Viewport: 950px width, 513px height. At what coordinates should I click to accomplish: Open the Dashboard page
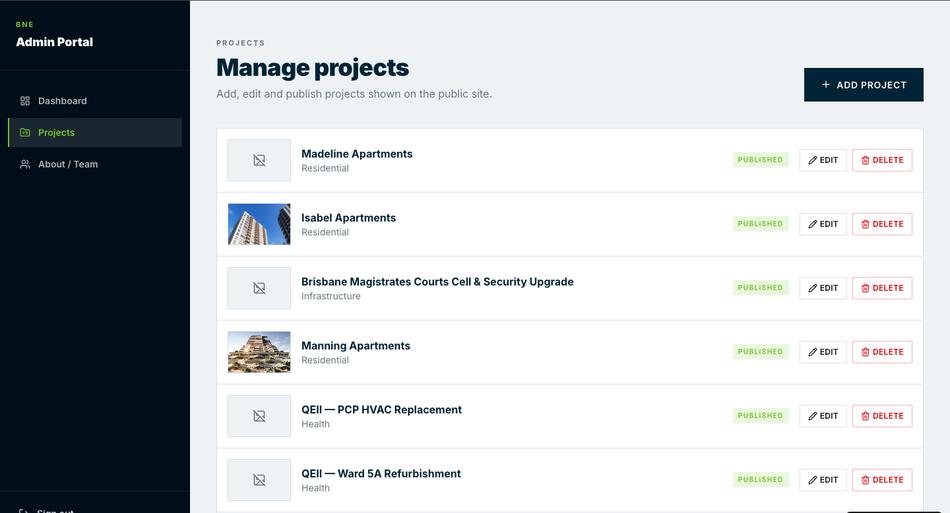coord(95,101)
